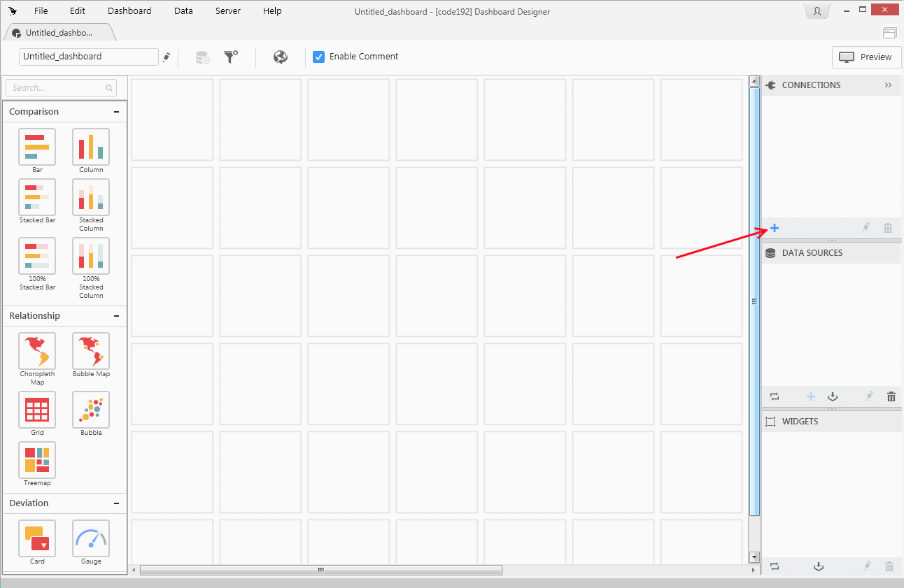Select the Bubble chart widget
Screen dimensions: 904x588
point(91,410)
